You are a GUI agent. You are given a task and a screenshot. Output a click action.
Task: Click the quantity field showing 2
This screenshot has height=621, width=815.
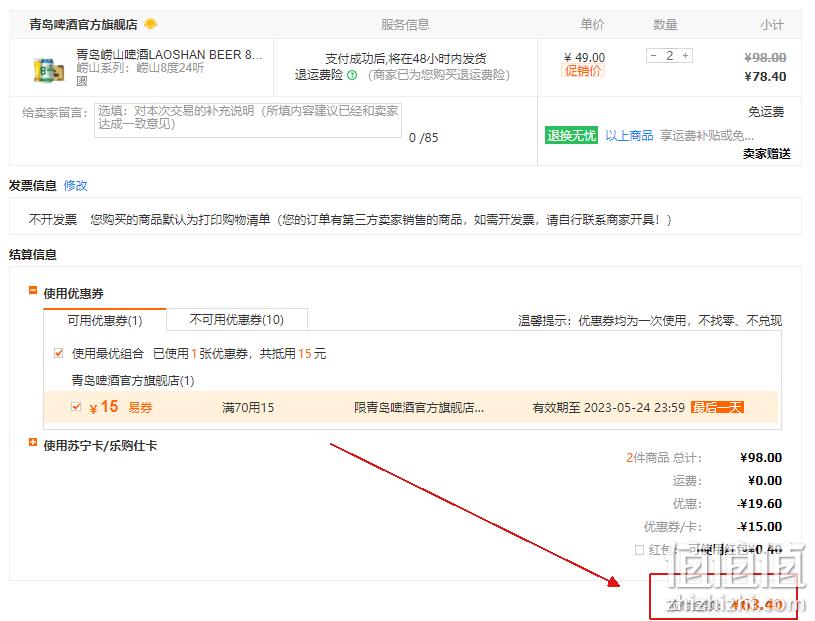point(669,56)
